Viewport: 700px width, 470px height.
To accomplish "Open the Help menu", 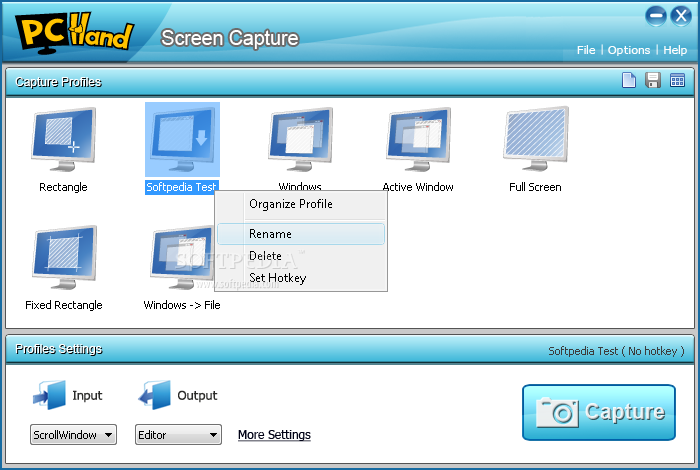I will pyautogui.click(x=675, y=50).
